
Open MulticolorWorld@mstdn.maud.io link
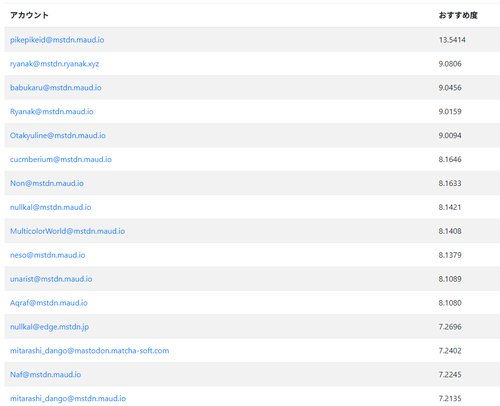tap(67, 231)
